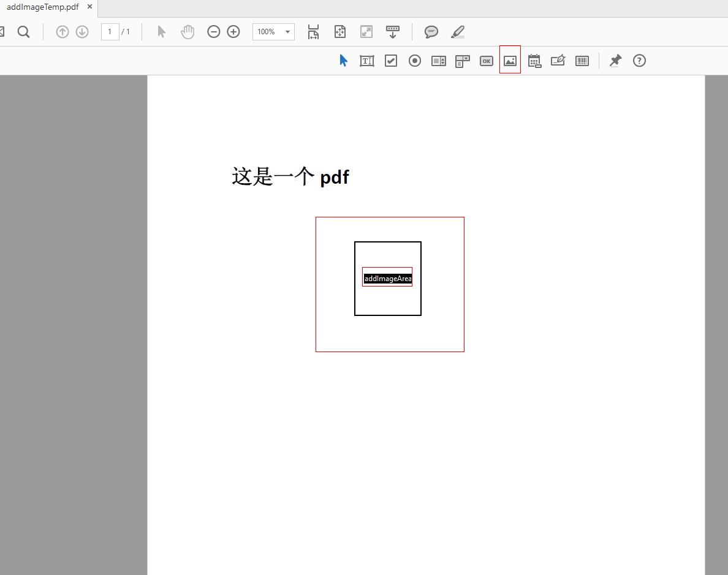Zoom out with the minus button
728x575 pixels.
[214, 32]
